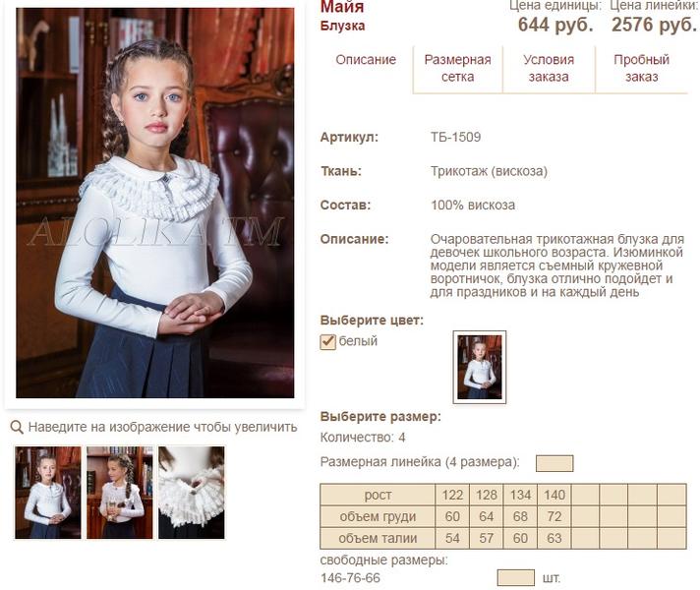The image size is (700, 590).
Task: Switch to the Размерная сетка tab
Action: pyautogui.click(x=457, y=68)
